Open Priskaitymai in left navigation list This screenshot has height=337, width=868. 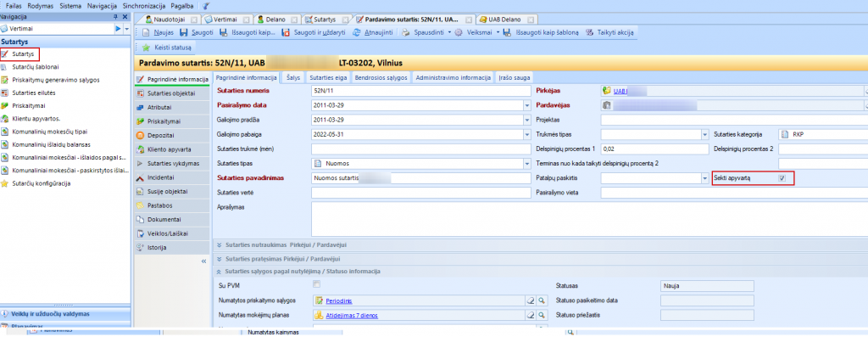tap(29, 105)
